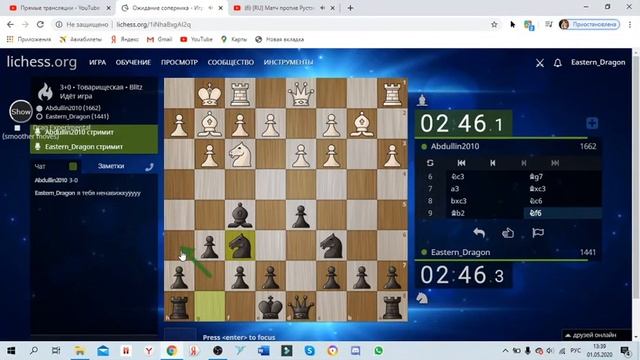Step forward one move in move list

pos(524,163)
